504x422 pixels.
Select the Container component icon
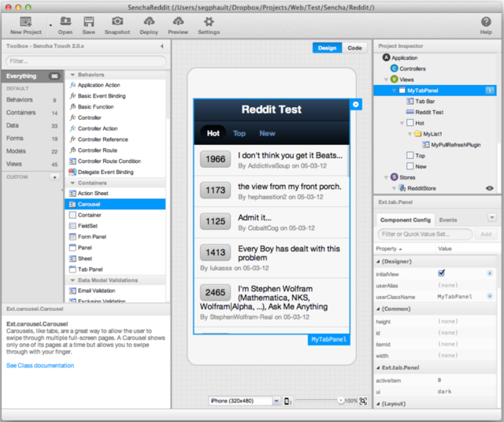pos(73,215)
